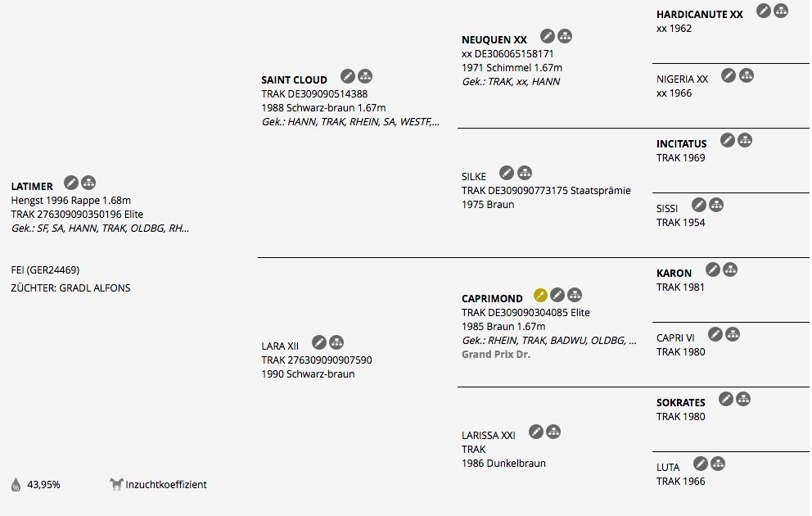
Task: Click the blood percentage drop icon
Action: [16, 484]
